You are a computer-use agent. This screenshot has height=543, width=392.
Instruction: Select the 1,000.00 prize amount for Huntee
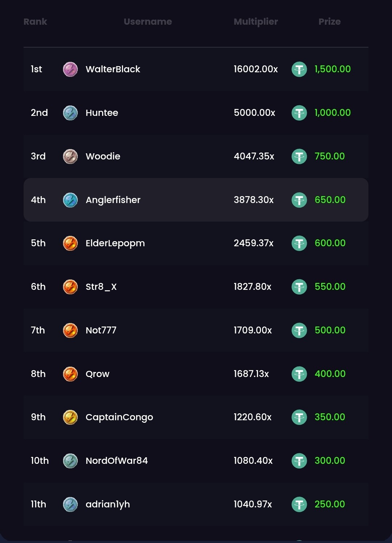pyautogui.click(x=332, y=113)
